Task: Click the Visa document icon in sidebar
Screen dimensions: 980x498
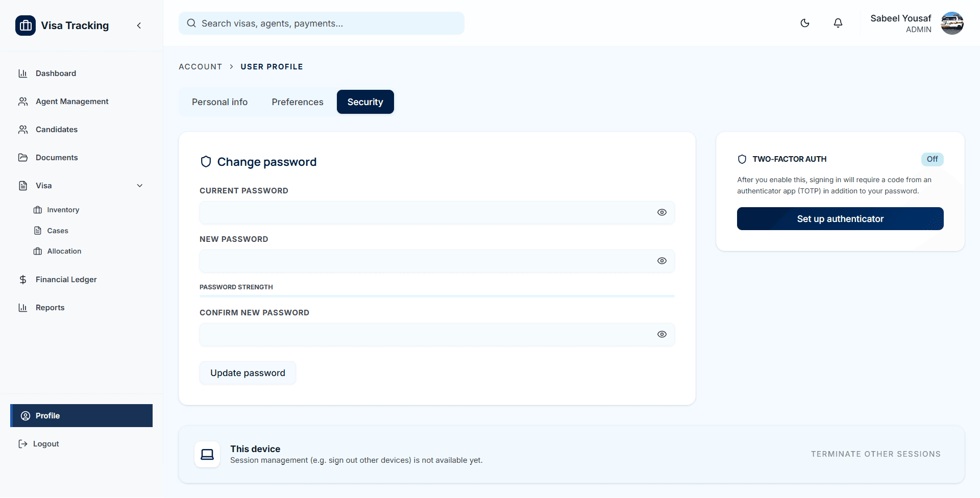Action: click(23, 186)
